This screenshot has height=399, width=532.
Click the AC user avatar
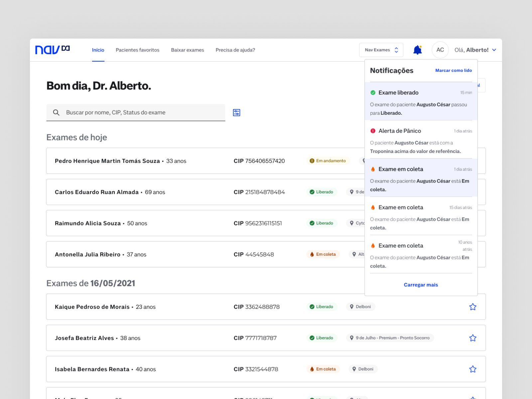(440, 50)
